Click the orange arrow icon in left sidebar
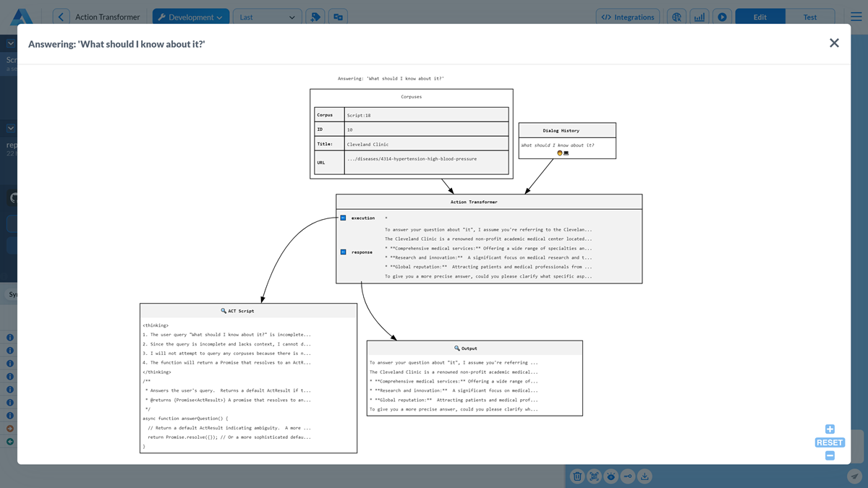The image size is (868, 488). (x=9, y=428)
